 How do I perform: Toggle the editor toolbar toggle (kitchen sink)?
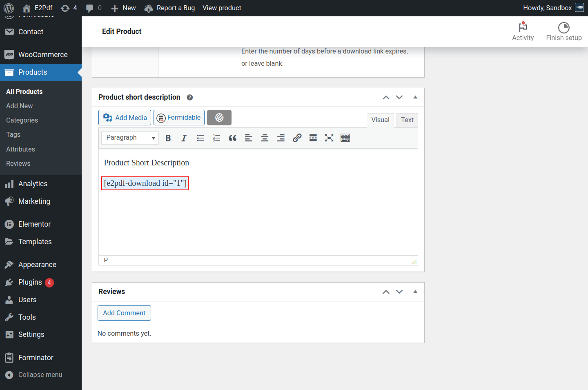345,138
